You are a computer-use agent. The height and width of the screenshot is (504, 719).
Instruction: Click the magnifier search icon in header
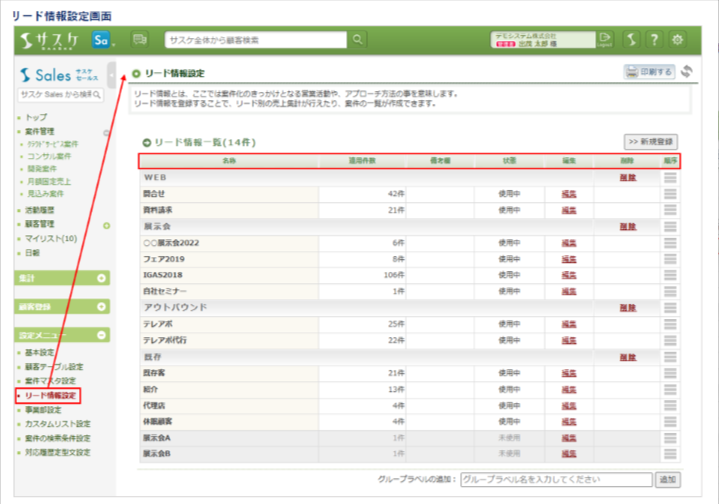[358, 39]
